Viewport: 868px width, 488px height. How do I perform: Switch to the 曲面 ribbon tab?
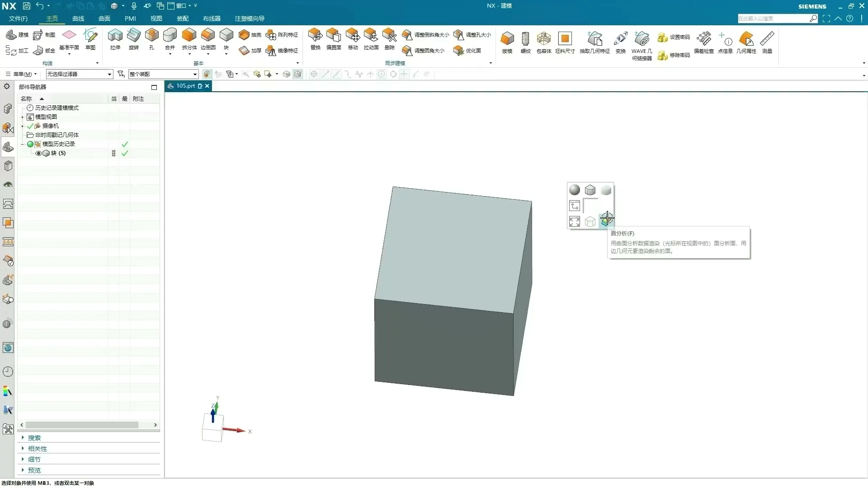(x=104, y=19)
